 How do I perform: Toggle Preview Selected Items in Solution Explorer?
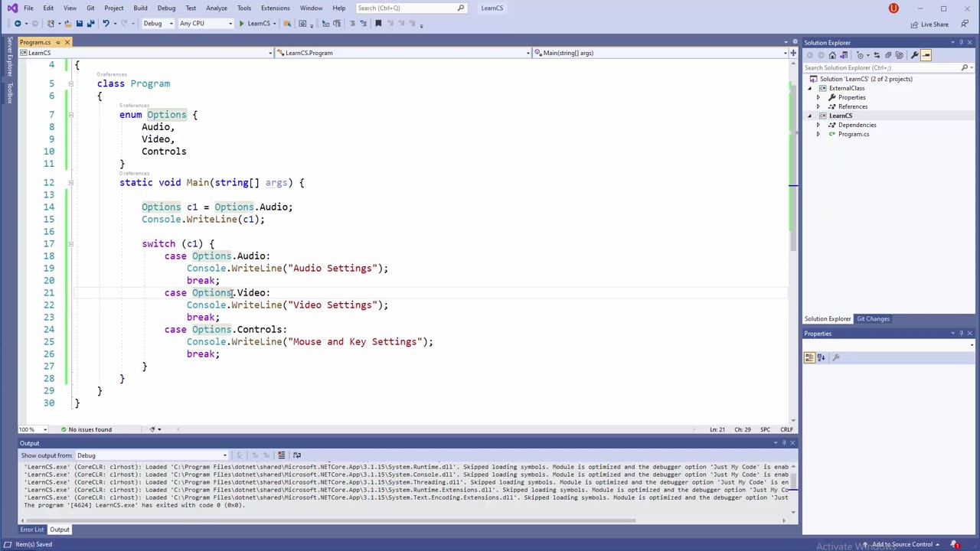pyautogui.click(x=926, y=55)
